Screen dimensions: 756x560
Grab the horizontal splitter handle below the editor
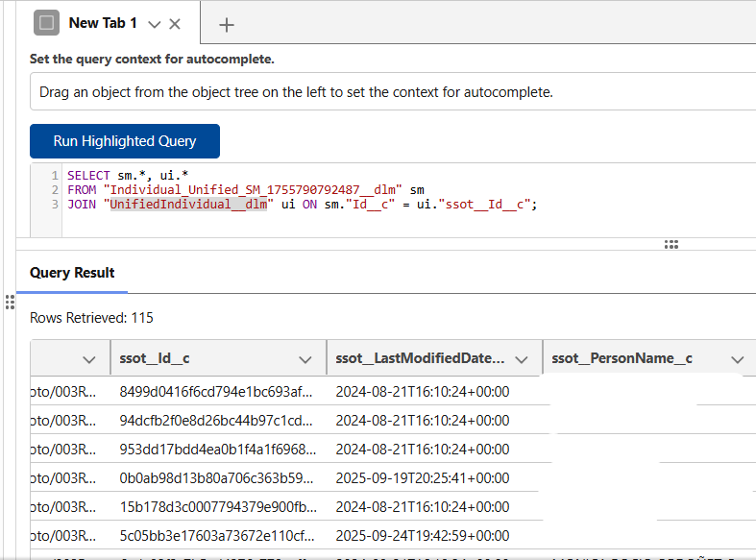tap(671, 245)
